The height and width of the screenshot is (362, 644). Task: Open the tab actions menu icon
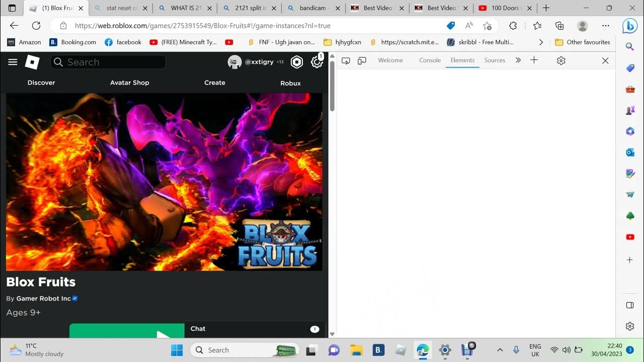pyautogui.click(x=12, y=8)
